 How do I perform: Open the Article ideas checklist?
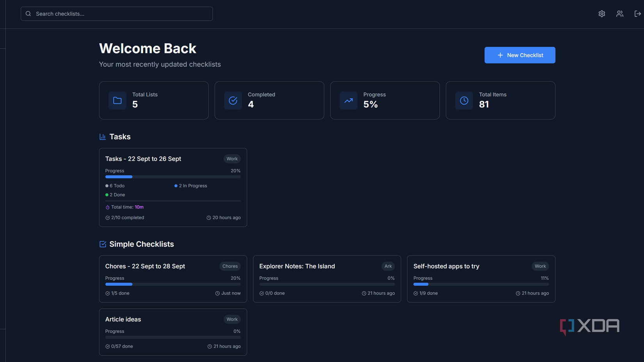173,332
